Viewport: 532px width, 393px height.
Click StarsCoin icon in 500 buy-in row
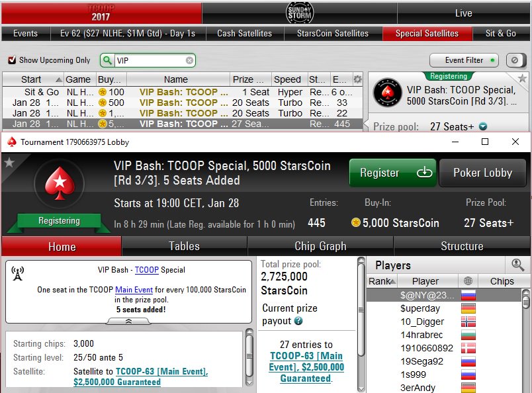[x=103, y=103]
